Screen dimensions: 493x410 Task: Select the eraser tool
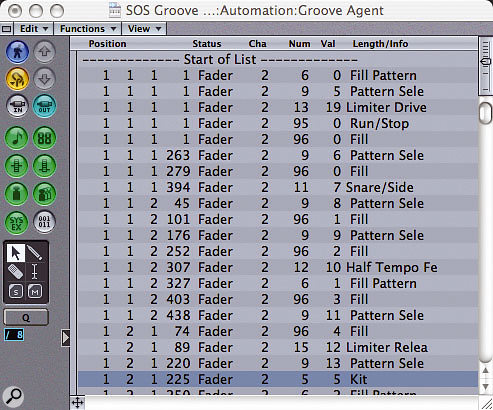point(15,272)
